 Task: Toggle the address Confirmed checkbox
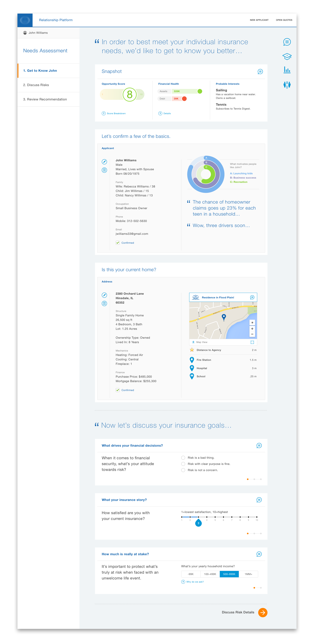coord(118,390)
